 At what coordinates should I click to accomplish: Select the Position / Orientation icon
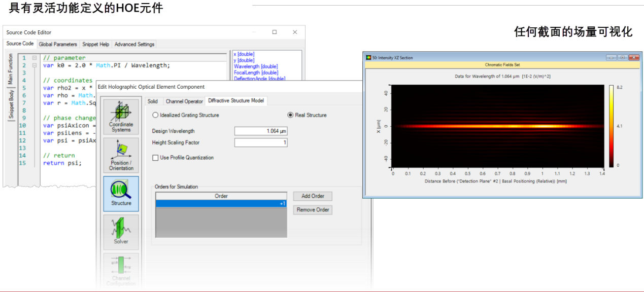(x=121, y=155)
